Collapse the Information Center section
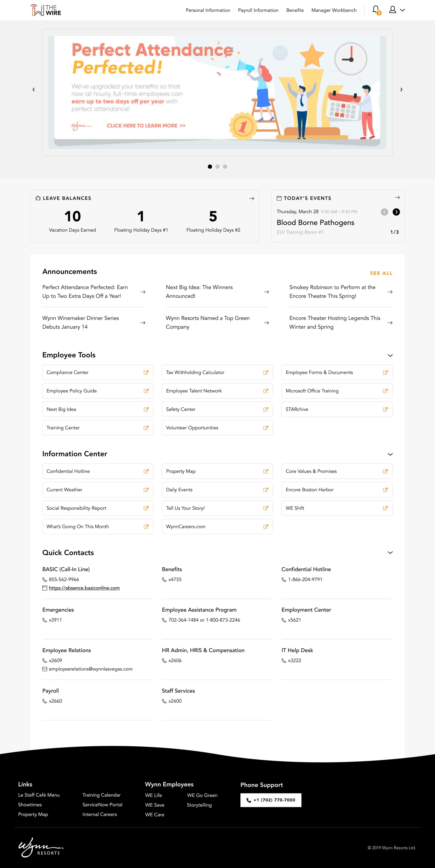Viewport: 435px width, 868px height. click(390, 454)
